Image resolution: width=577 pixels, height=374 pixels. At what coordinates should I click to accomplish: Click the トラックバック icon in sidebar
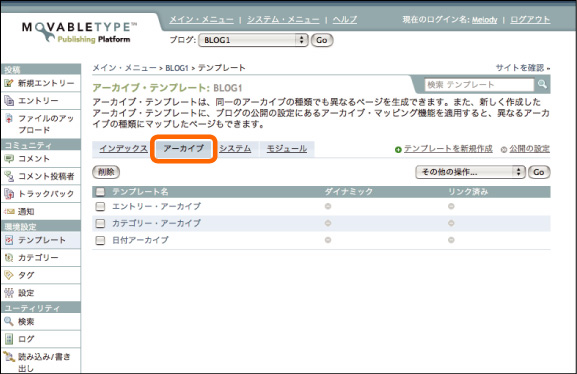pos(9,194)
